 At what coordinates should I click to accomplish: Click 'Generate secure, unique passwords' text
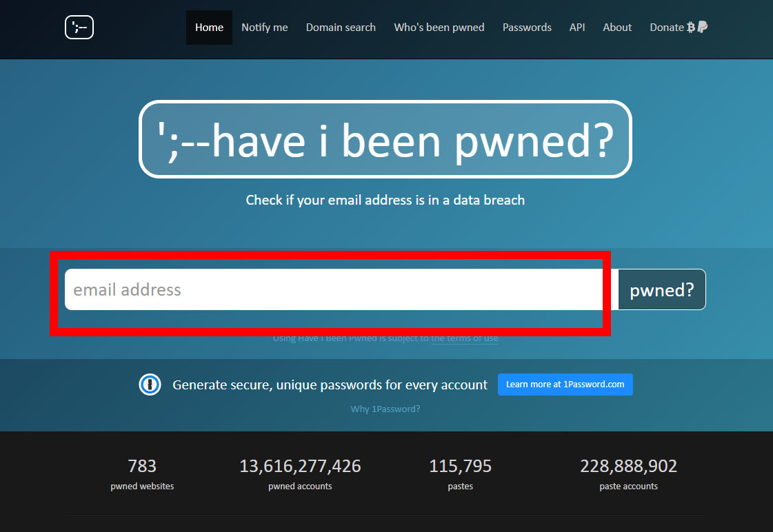[330, 385]
